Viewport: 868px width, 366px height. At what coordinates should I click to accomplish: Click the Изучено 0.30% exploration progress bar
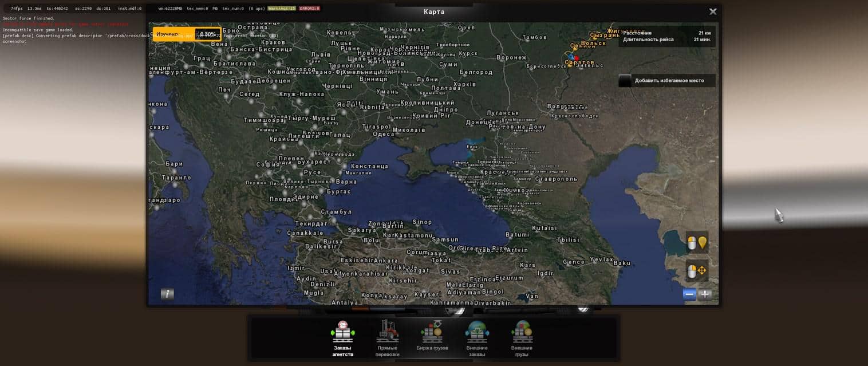(x=187, y=34)
